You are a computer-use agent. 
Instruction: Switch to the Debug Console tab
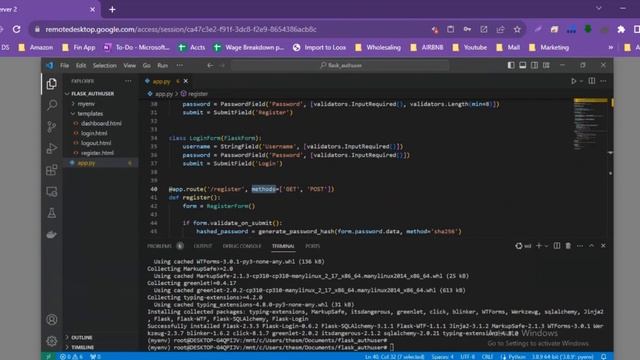click(242, 246)
